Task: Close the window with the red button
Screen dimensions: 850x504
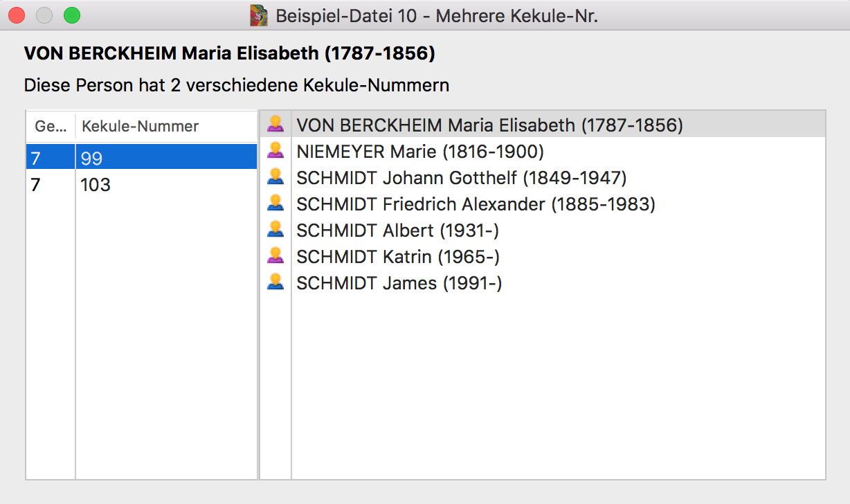Action: (17, 15)
